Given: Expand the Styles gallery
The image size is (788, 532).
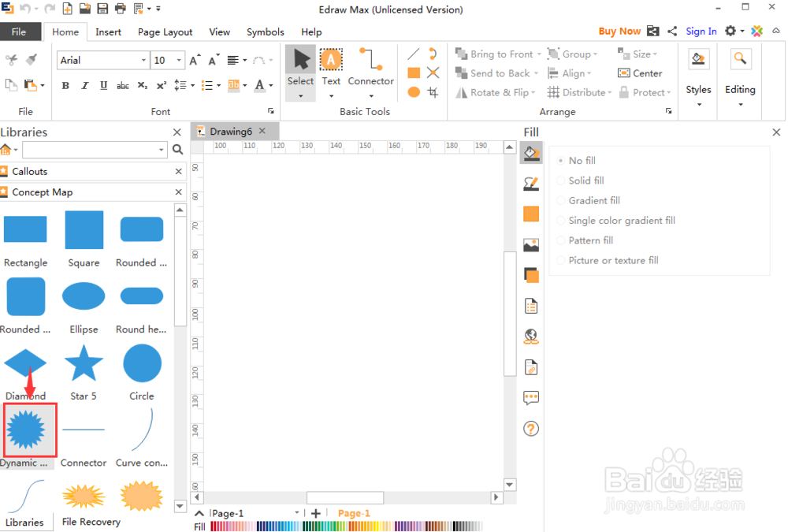Looking at the screenshot, I should pyautogui.click(x=698, y=77).
